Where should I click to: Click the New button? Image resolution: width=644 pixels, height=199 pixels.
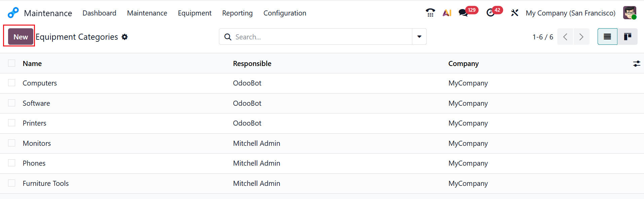point(21,37)
